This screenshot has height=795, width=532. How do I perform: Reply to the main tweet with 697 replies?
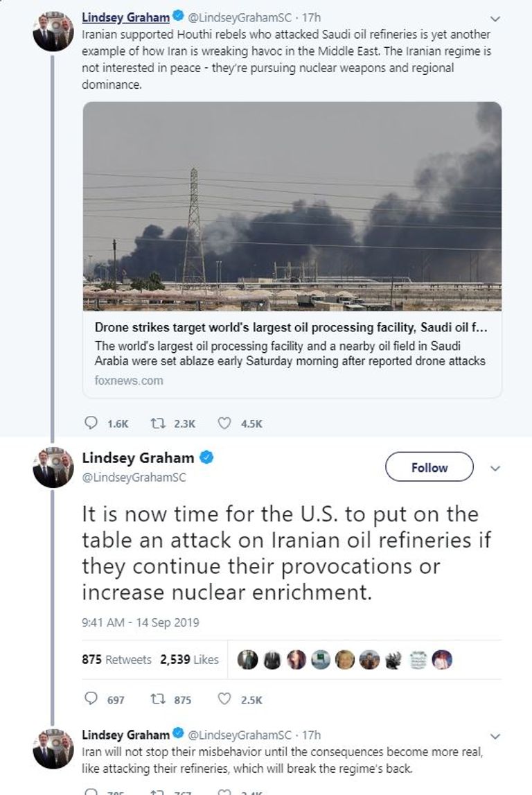[x=91, y=699]
